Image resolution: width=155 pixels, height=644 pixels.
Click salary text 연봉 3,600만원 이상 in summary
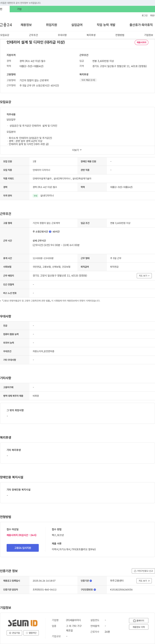(x=103, y=61)
